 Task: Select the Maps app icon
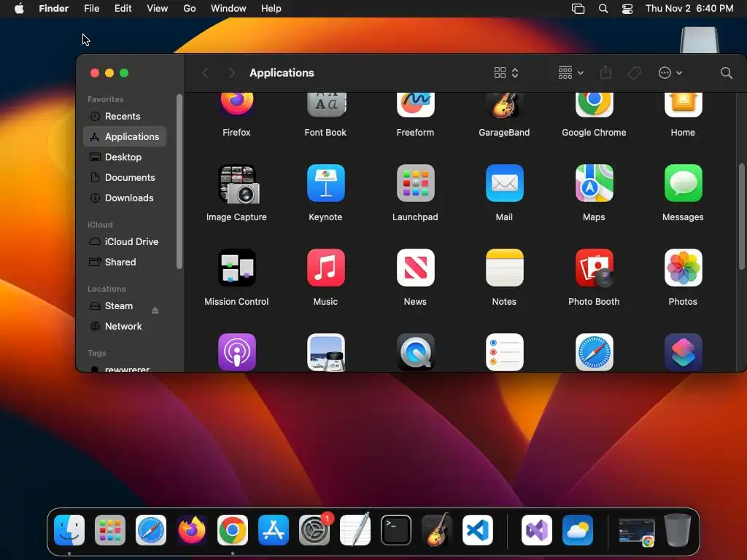(x=594, y=183)
